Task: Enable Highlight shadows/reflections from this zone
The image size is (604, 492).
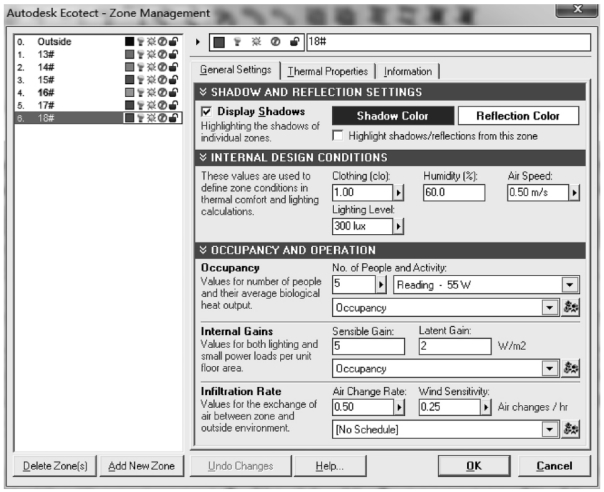Action: click(x=338, y=136)
